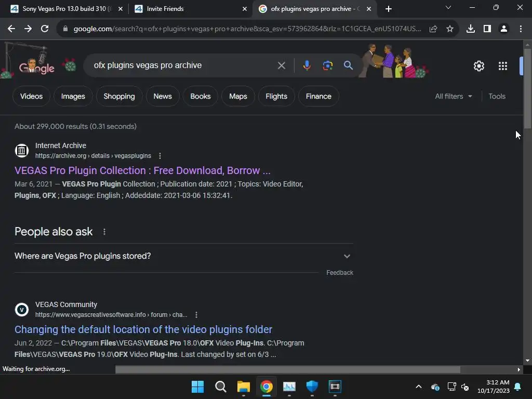The image size is (532, 399).
Task: Click archive.org vegasplugins URL breadcrumb
Action: coord(93,156)
